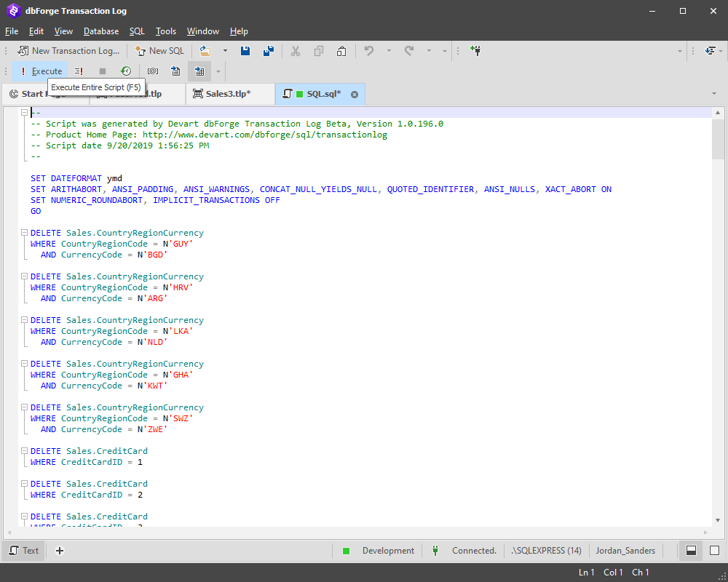
Task: Create a new connection via the plug icon
Action: click(x=475, y=51)
